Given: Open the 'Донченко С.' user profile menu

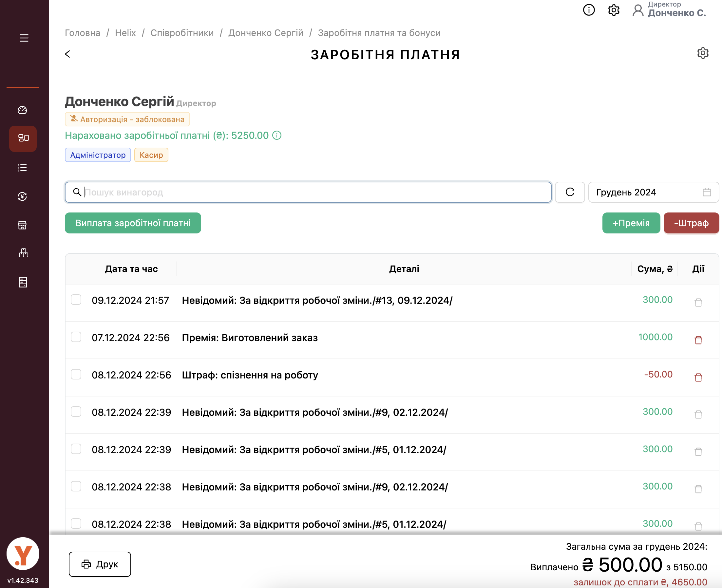Looking at the screenshot, I should pos(670,10).
